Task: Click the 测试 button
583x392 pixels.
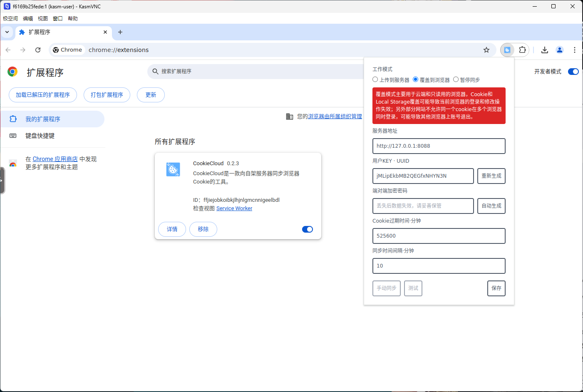Action: coord(413,288)
